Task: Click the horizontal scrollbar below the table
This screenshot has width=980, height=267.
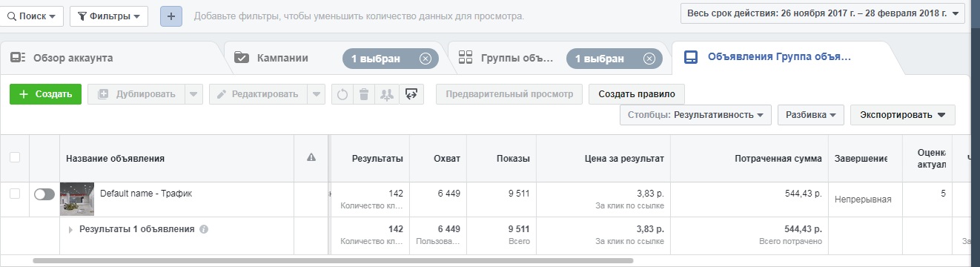Action: point(332,261)
